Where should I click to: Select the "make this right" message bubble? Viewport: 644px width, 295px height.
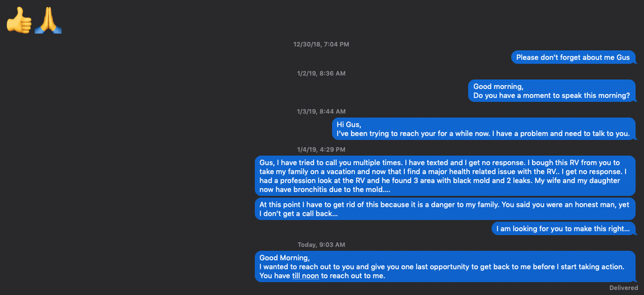(563, 229)
